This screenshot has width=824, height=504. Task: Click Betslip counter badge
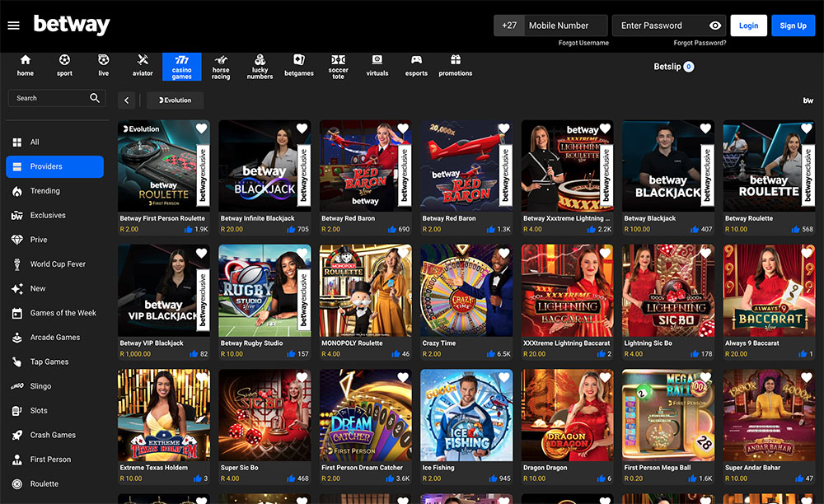pyautogui.click(x=688, y=67)
